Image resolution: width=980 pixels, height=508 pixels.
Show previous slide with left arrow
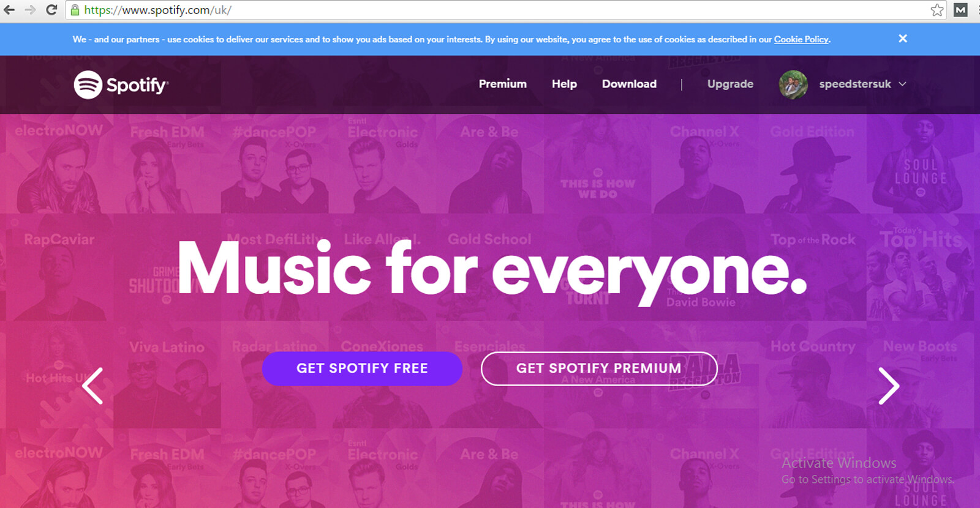tap(93, 386)
